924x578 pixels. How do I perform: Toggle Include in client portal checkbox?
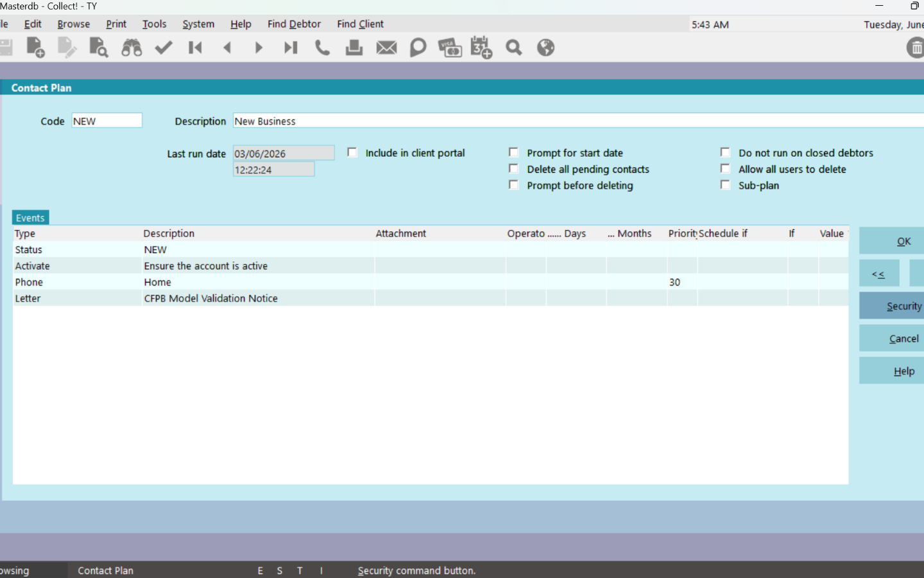(352, 152)
